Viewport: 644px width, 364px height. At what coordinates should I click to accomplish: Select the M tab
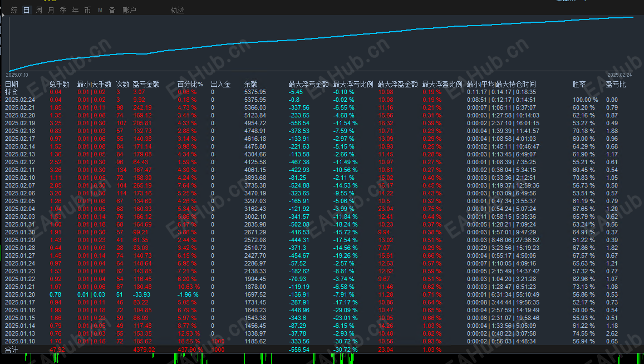[100, 10]
